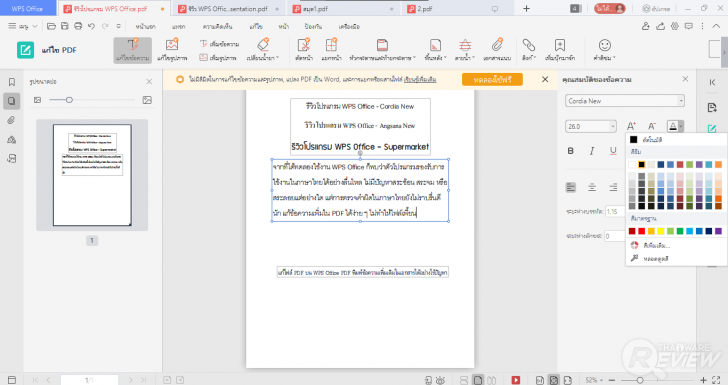Decrease font size with A- icon

(x=652, y=126)
